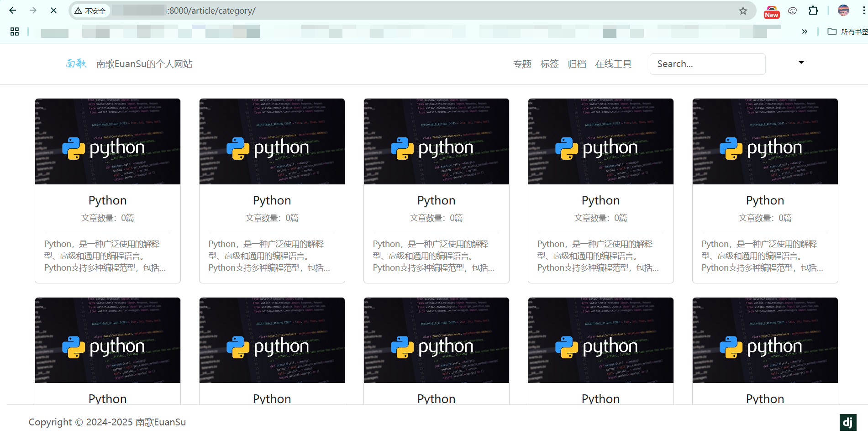Click the red New extension icon
The image size is (868, 440).
(x=771, y=11)
